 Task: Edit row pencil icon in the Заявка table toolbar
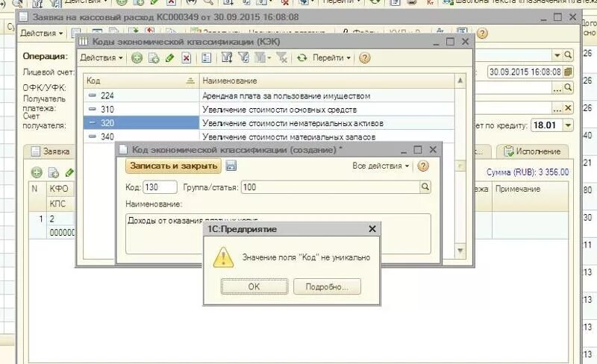click(69, 173)
